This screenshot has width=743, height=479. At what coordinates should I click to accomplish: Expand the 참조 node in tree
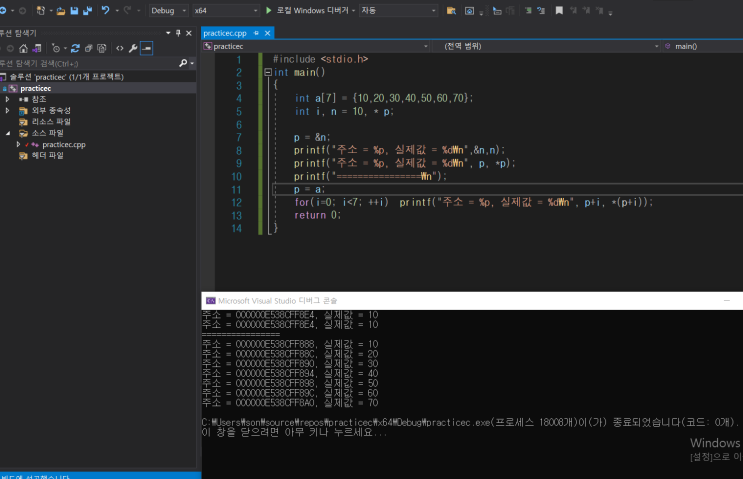[x=8, y=99]
